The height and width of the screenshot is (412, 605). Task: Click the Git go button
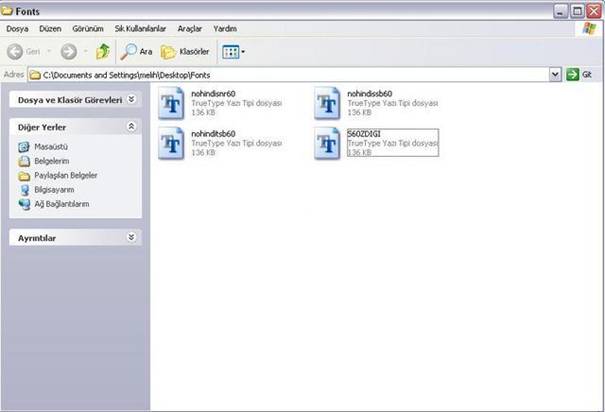[x=580, y=75]
